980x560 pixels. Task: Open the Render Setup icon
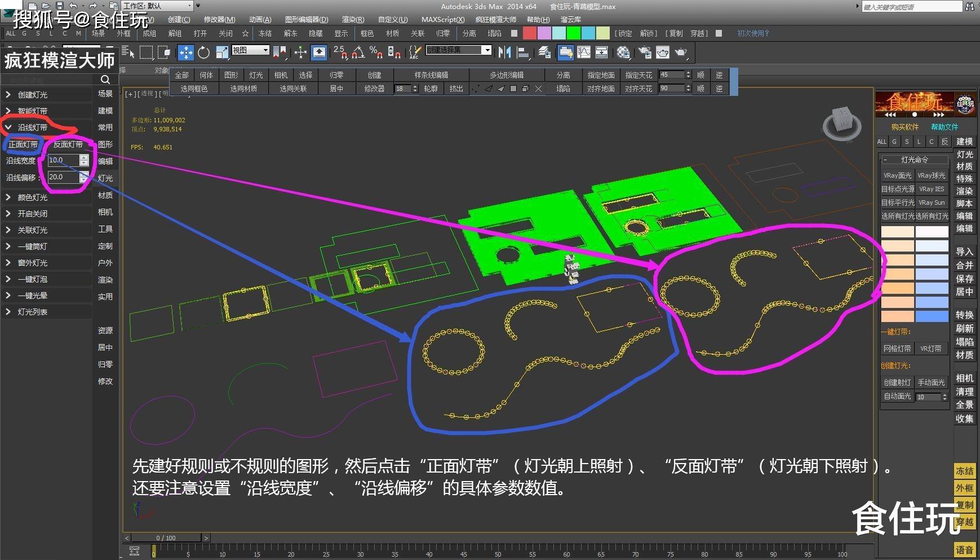[644, 52]
